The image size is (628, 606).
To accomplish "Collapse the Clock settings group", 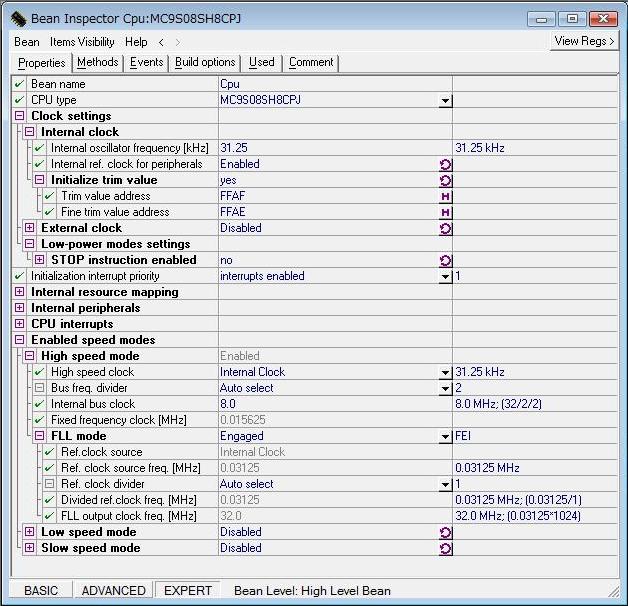I will (x=19, y=116).
